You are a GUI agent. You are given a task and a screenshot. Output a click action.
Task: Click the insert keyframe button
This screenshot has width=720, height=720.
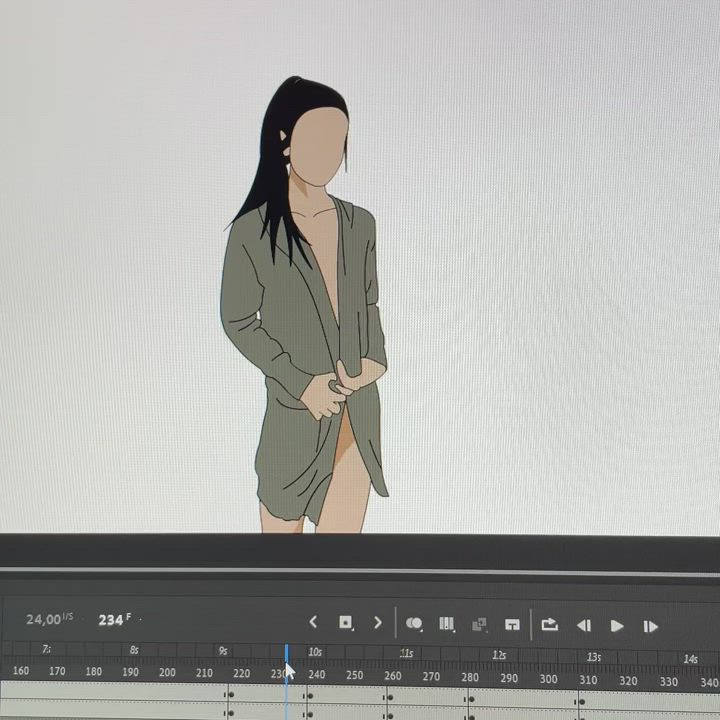click(345, 623)
